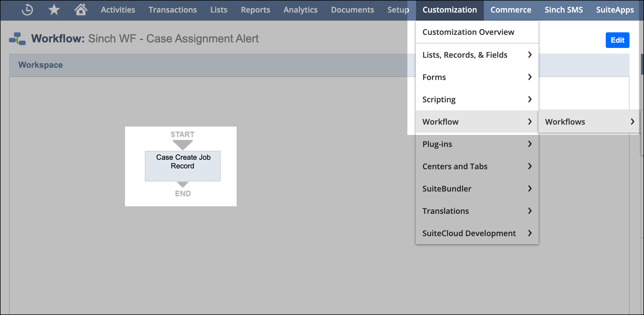Image resolution: width=644 pixels, height=315 pixels.
Task: Expand the Plug-ins submenu chevron
Action: coord(530,144)
